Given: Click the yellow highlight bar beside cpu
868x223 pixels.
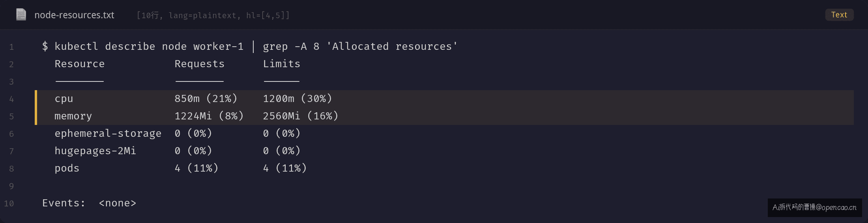Looking at the screenshot, I should click(x=36, y=99).
